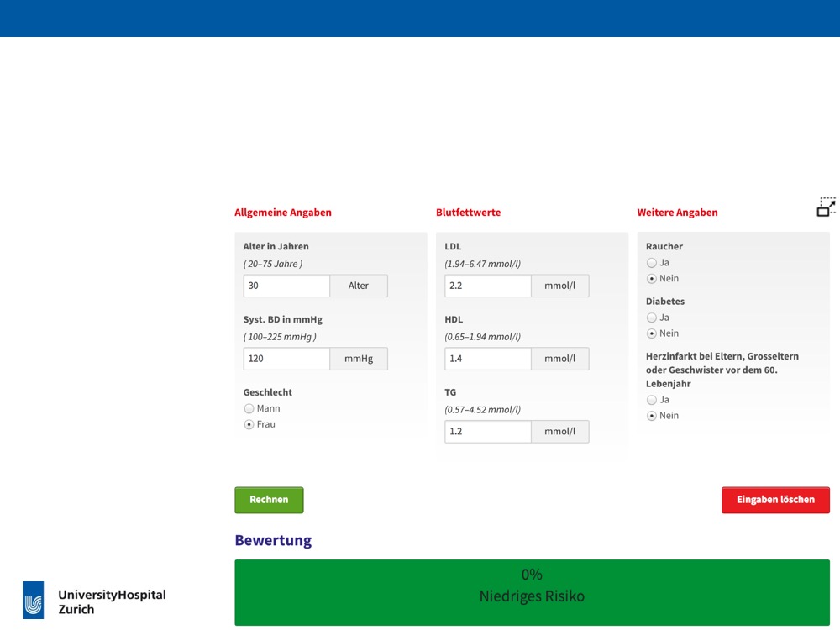Click the Alter unit label next to age
Screen dimensions: 840x630
pyautogui.click(x=359, y=286)
